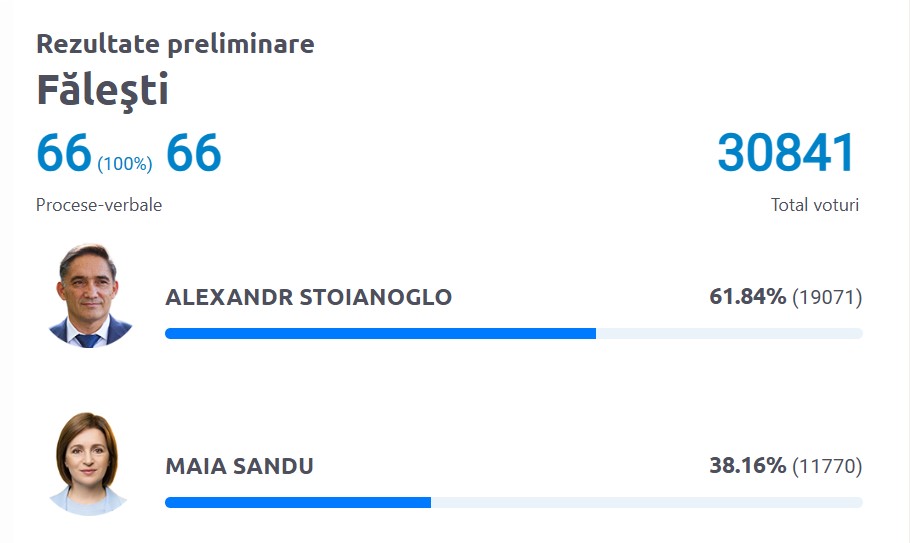This screenshot has height=543, width=910.
Task: Click Alexandr Stoianoglo's candidate photo
Action: (x=90, y=295)
